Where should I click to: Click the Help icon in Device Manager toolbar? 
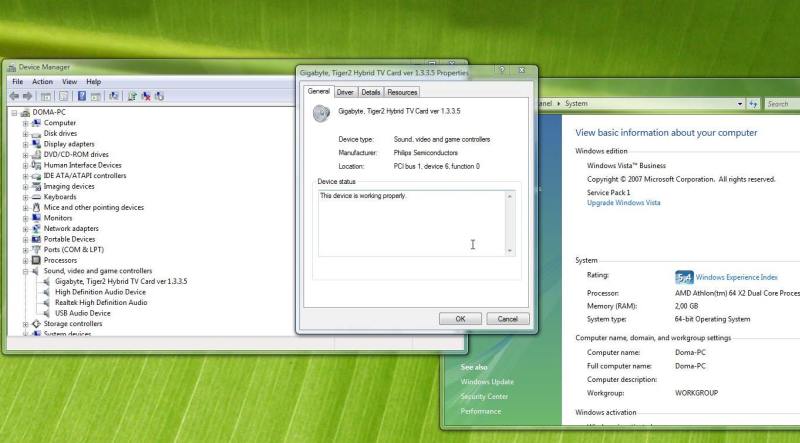[x=83, y=96]
